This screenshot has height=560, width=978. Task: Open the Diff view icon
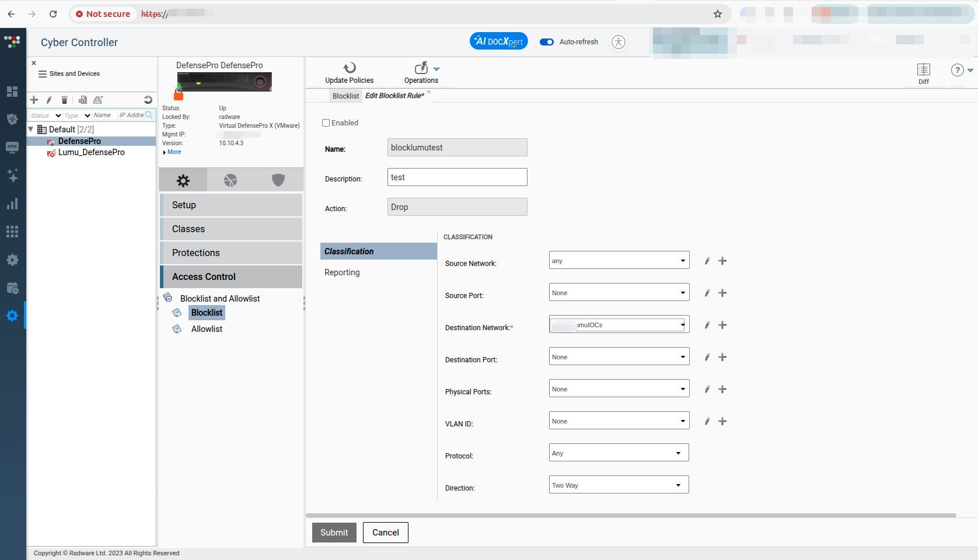[923, 70]
